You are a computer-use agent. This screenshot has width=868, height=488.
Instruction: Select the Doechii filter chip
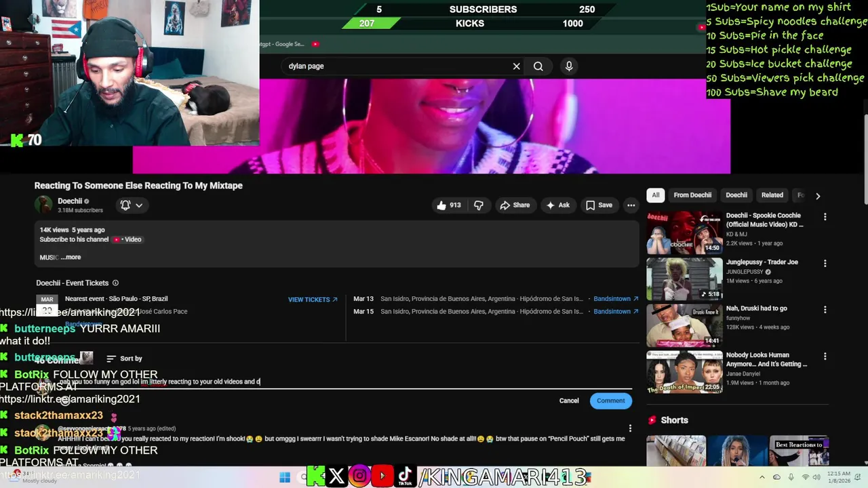click(x=736, y=195)
